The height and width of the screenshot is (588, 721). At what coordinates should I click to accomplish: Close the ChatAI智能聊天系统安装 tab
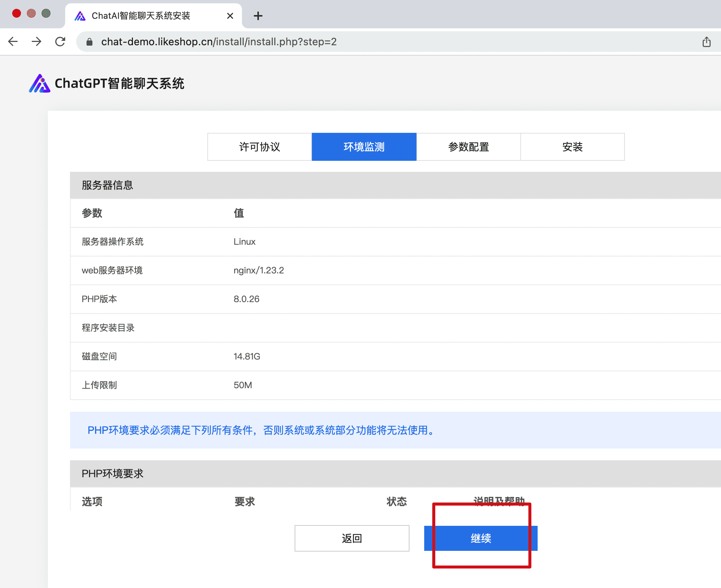(230, 16)
